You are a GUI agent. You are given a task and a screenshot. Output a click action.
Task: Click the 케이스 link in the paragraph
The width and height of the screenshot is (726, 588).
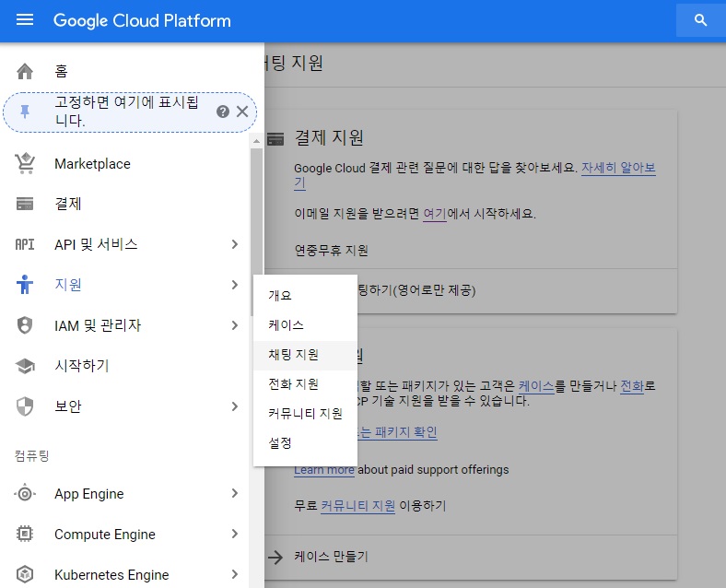pyautogui.click(x=535, y=385)
